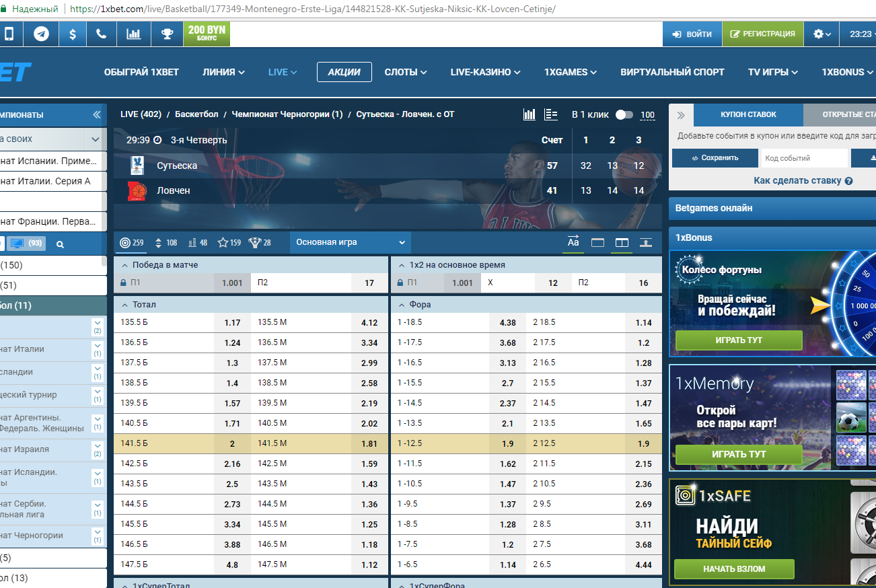Open the LIVE menu dropdown

283,72
